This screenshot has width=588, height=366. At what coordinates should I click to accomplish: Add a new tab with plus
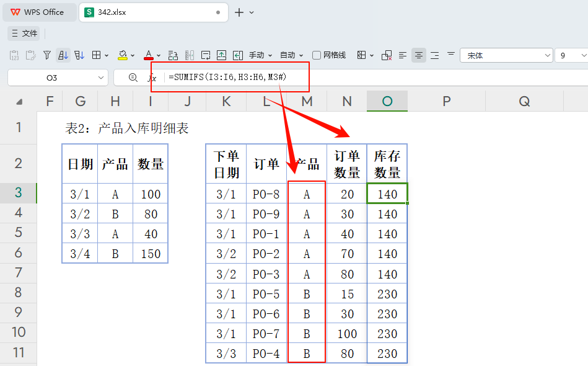click(x=239, y=12)
